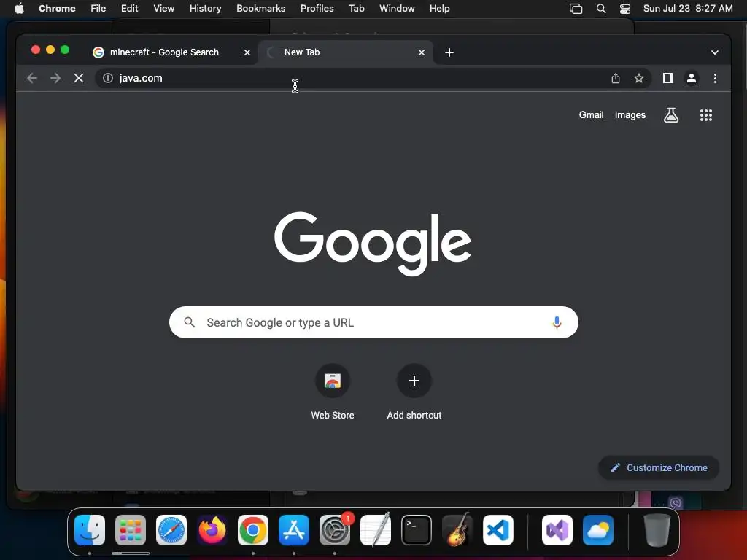Launch Firefox from the Dock
747x560 pixels.
pos(212,530)
